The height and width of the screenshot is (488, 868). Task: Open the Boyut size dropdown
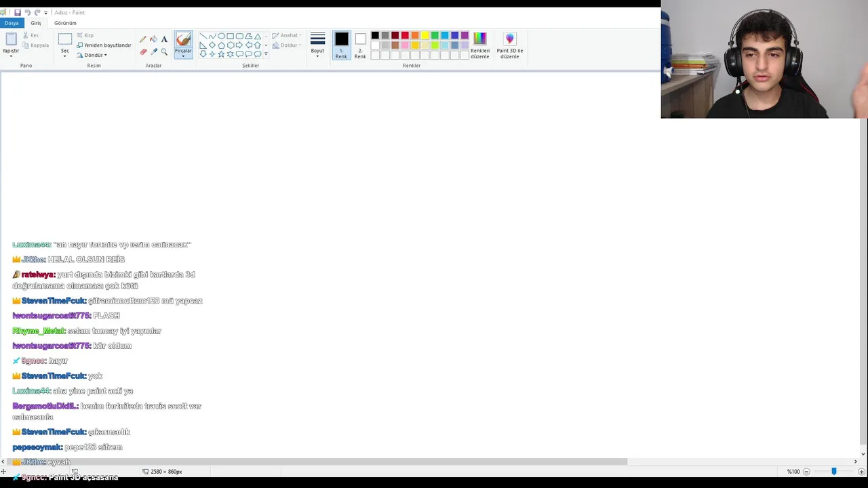tap(317, 45)
